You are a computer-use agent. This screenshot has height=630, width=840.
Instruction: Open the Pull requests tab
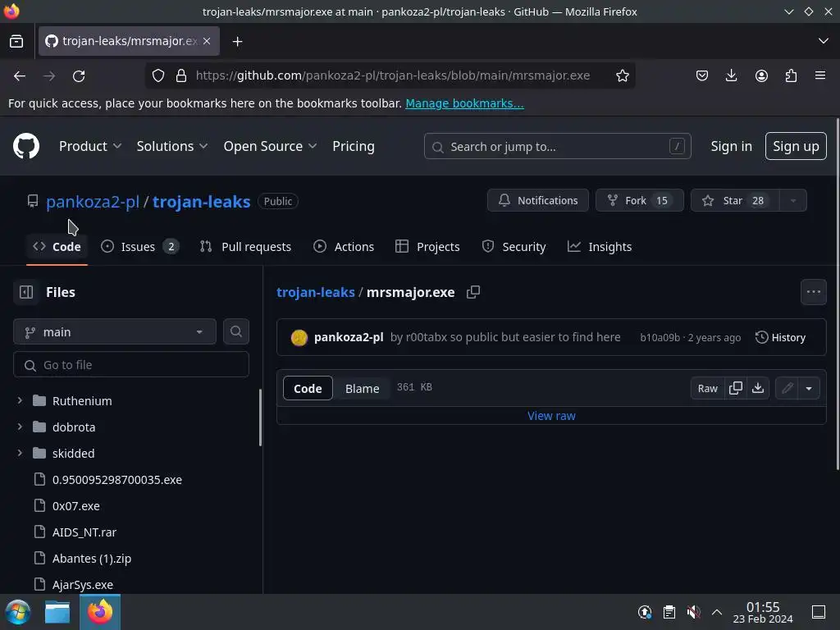(x=245, y=246)
